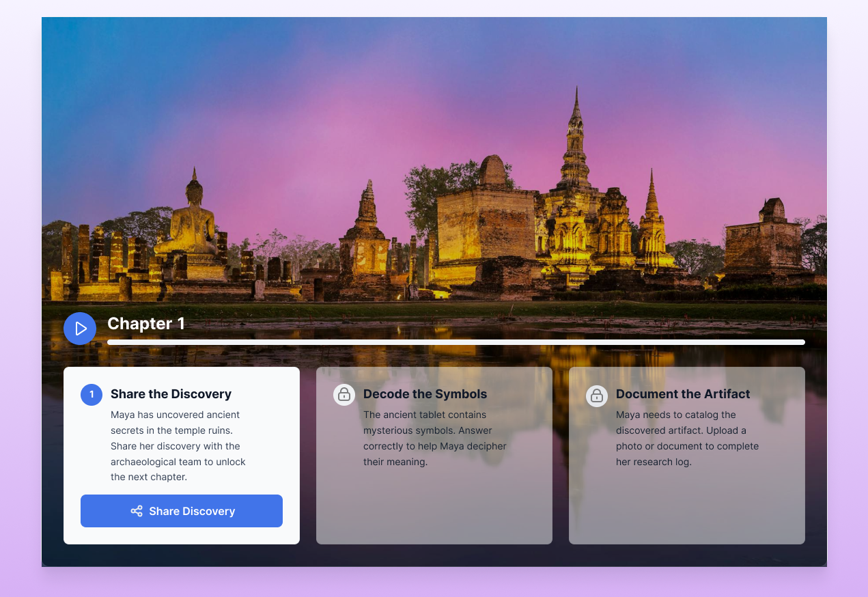The height and width of the screenshot is (597, 868).
Task: Open the Decode the Symbols heading
Action: 425,394
